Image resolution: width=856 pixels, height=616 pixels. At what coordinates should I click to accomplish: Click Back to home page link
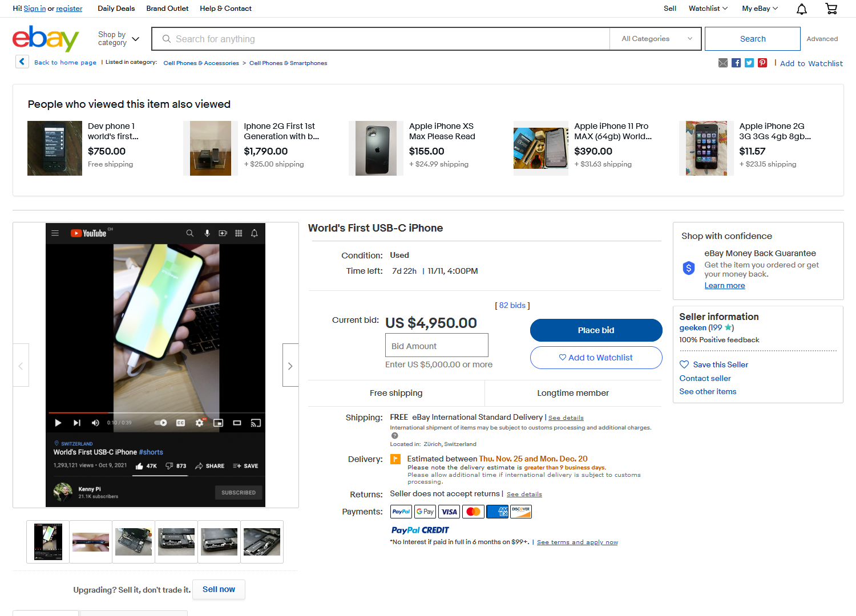(x=65, y=63)
